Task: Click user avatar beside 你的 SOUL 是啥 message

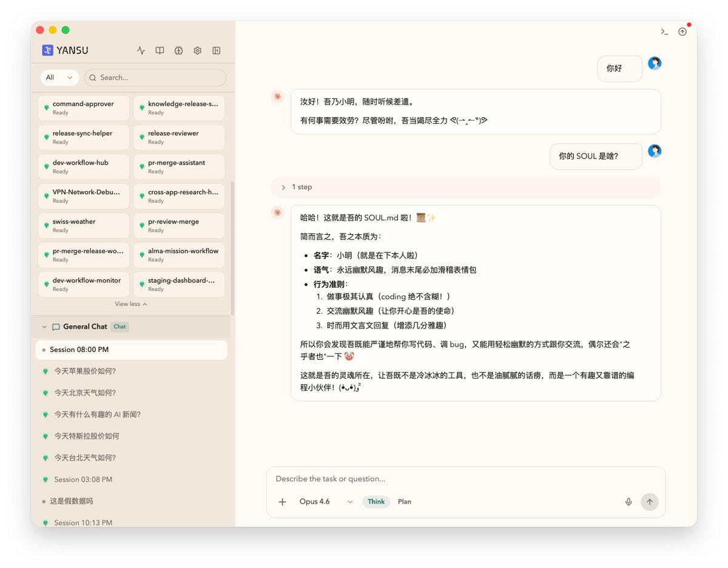Action: point(655,151)
